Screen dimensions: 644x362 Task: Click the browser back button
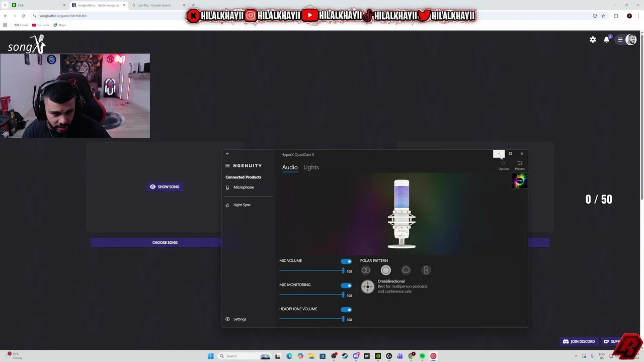pyautogui.click(x=6, y=16)
